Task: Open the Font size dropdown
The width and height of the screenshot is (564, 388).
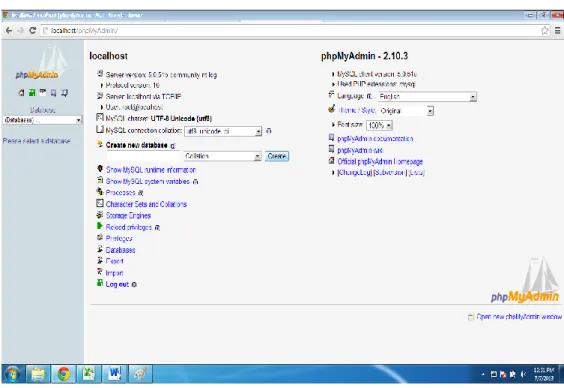Action: click(379, 125)
